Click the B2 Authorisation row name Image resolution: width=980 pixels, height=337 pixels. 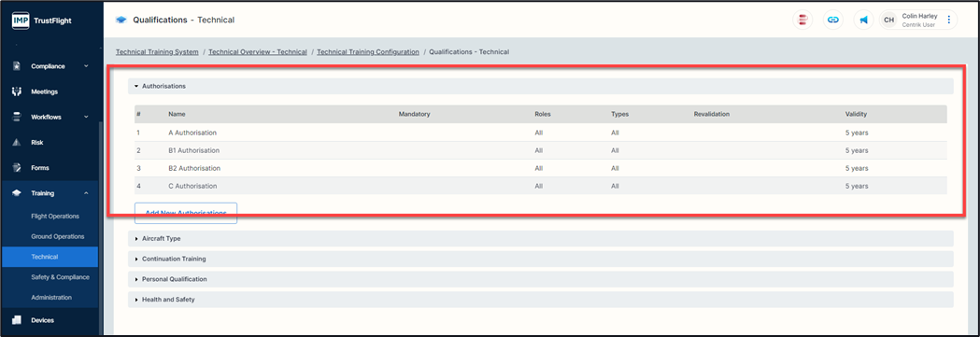(x=194, y=168)
